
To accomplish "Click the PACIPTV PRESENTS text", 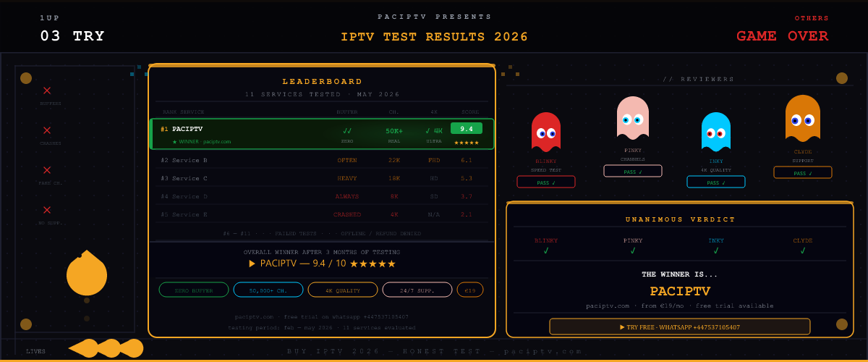I will click(x=435, y=17).
